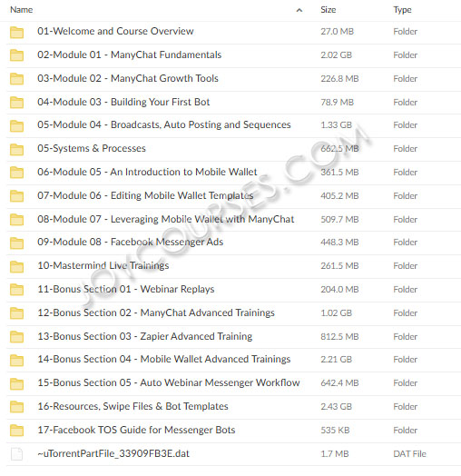Click the '662.5 MB' size cell
The image size is (461, 476).
(339, 149)
